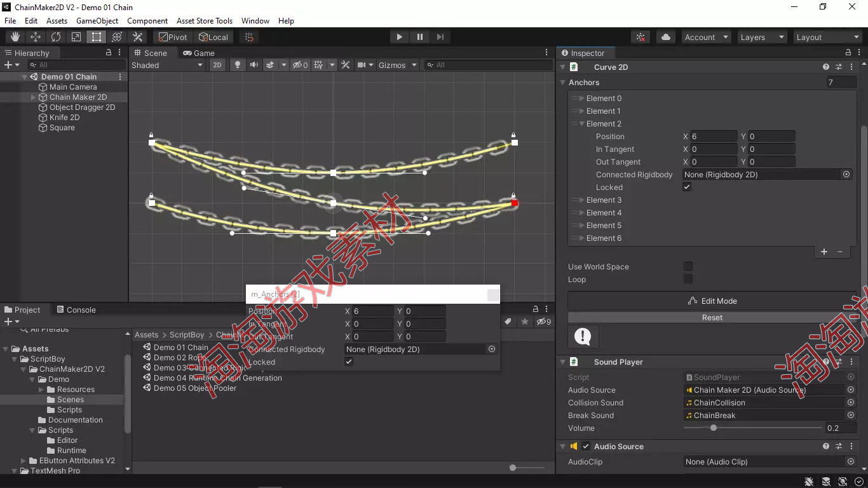This screenshot has height=488, width=868.
Task: Collapse the Anchors array
Action: [x=562, y=83]
